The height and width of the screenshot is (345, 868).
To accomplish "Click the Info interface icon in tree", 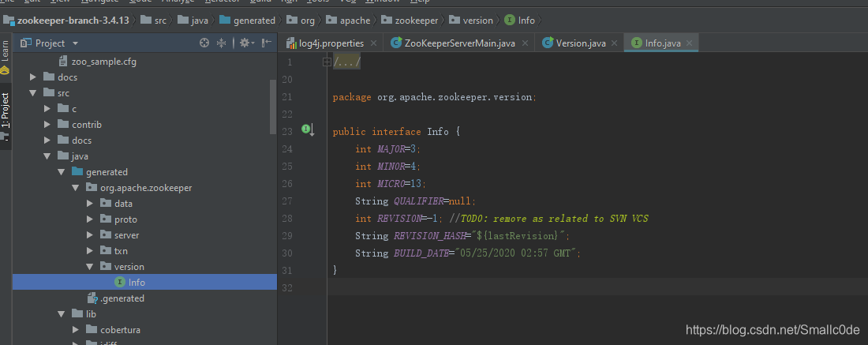I will pyautogui.click(x=120, y=282).
